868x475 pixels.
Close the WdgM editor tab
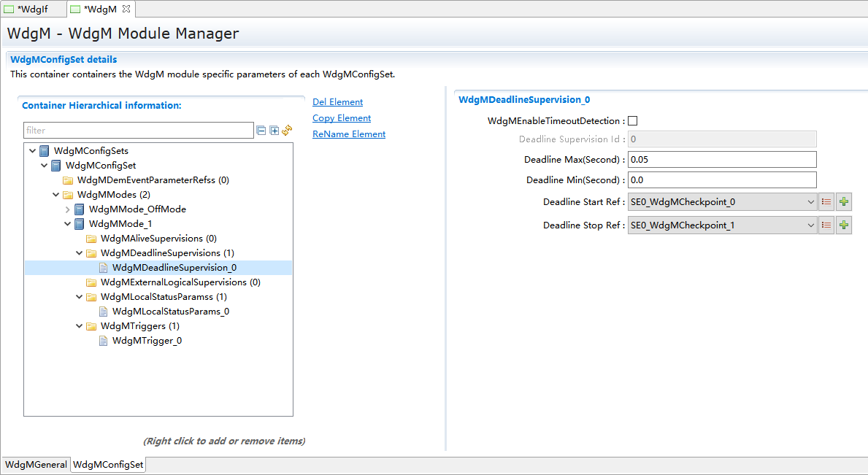(x=126, y=9)
